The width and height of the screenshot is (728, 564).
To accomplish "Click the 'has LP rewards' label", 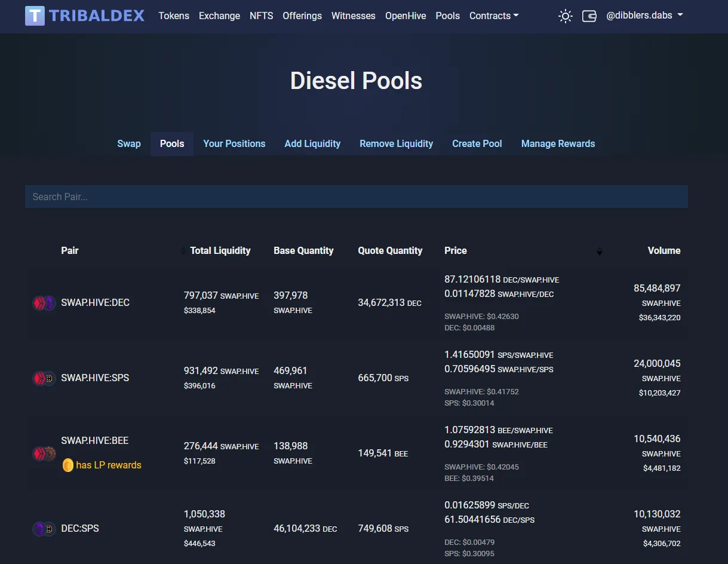I will click(109, 465).
